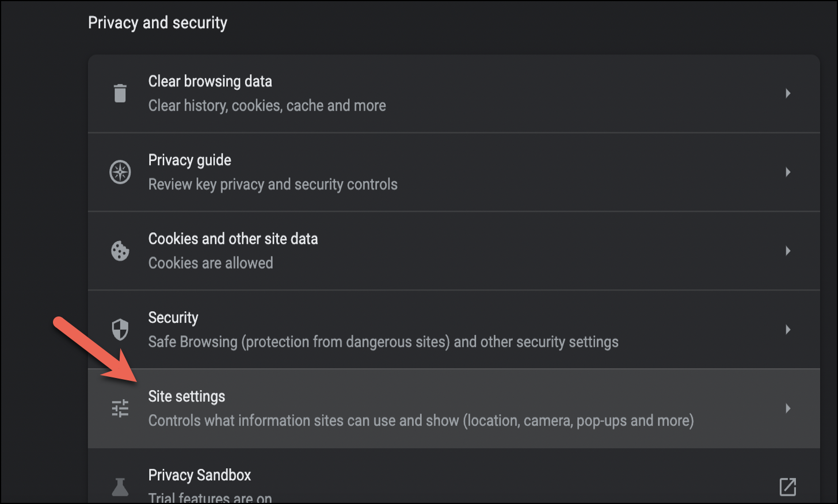
Task: Click the Privacy guide compass icon
Action: coord(120,172)
